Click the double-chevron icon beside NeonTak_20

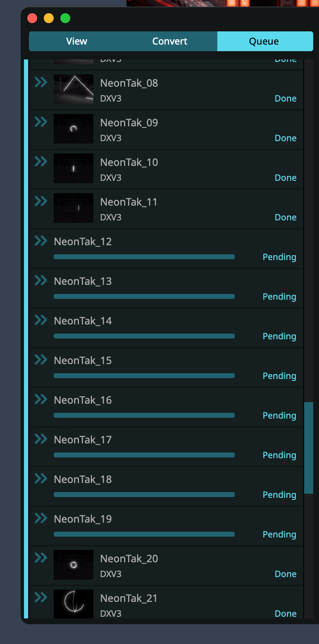tap(41, 558)
